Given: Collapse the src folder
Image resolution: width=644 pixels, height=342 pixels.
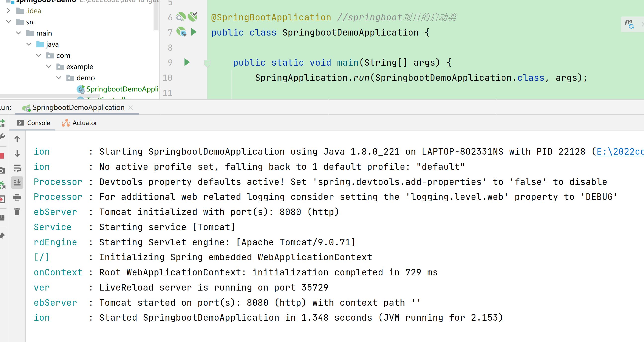Looking at the screenshot, I should coord(8,22).
